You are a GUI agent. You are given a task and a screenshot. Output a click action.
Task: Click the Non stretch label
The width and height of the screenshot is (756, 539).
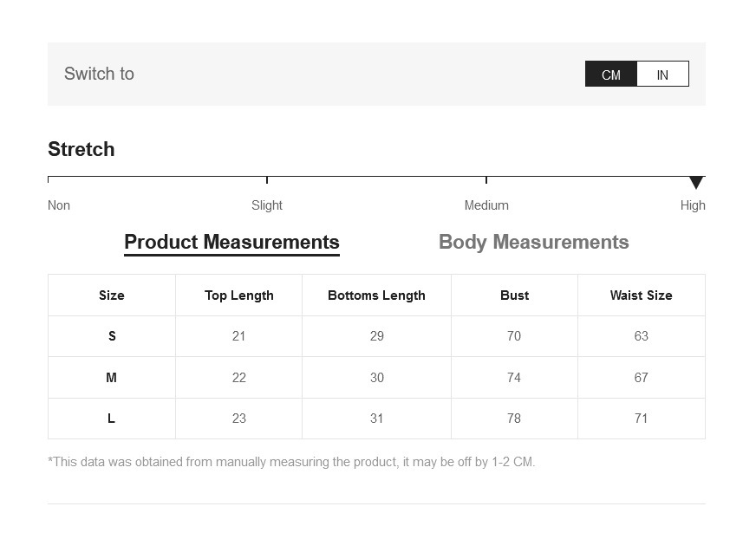(59, 205)
